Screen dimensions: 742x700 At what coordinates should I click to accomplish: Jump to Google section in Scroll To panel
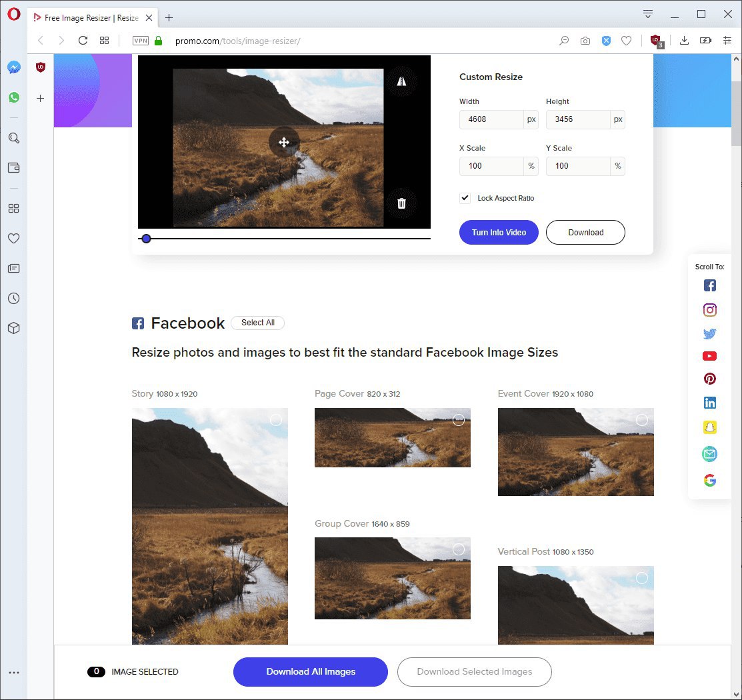tap(709, 481)
